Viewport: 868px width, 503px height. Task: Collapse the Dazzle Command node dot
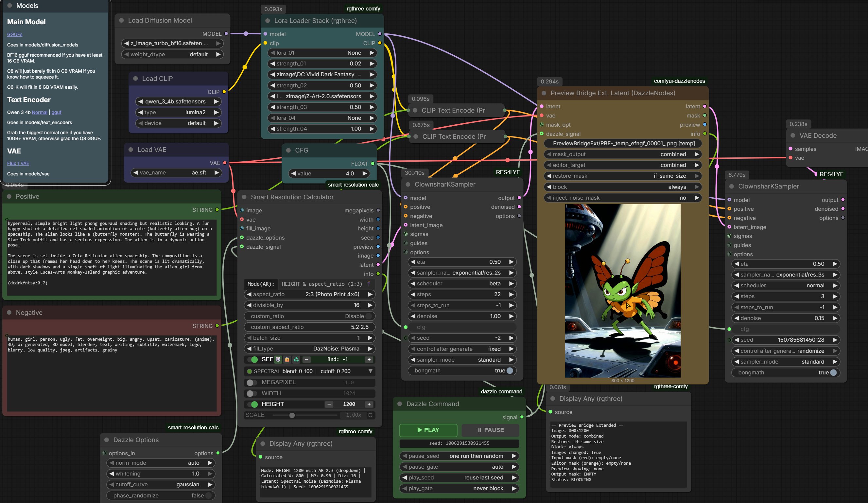coord(400,404)
